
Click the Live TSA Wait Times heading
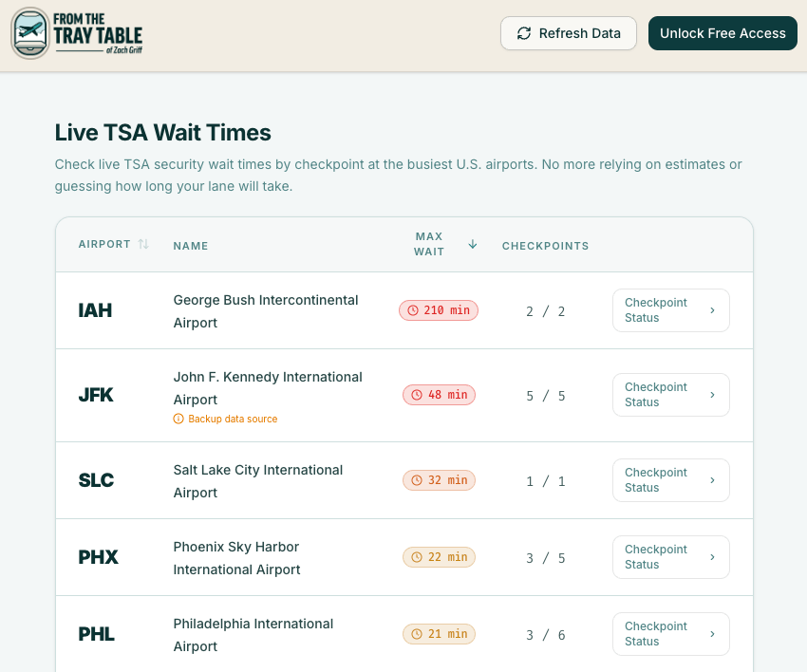coord(163,133)
